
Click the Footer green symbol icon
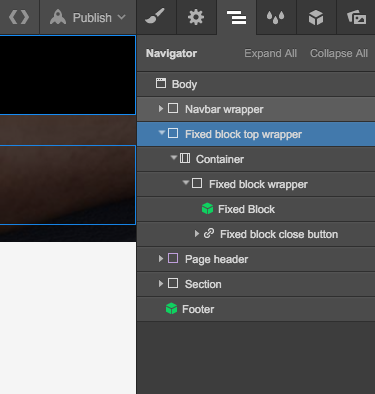pyautogui.click(x=171, y=309)
